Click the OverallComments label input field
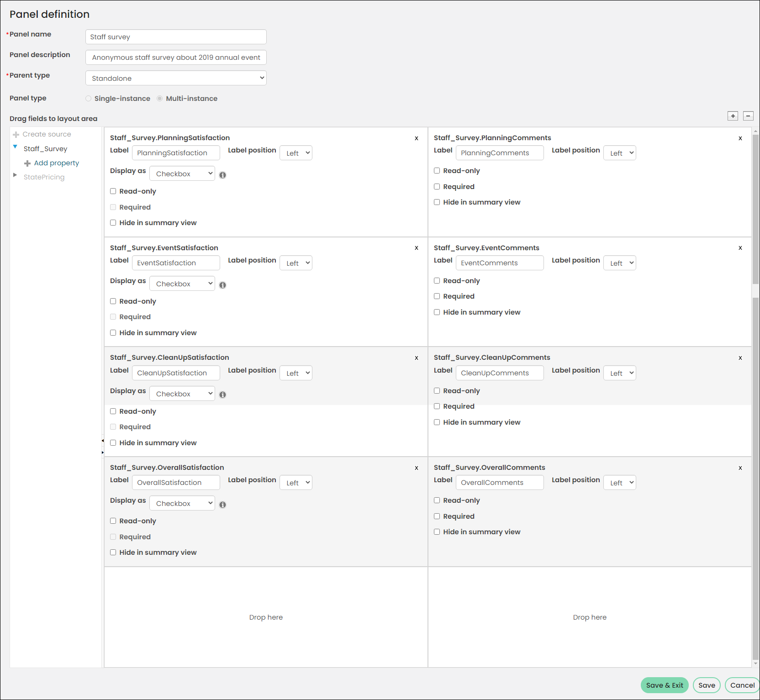This screenshot has width=760, height=700. (x=500, y=483)
